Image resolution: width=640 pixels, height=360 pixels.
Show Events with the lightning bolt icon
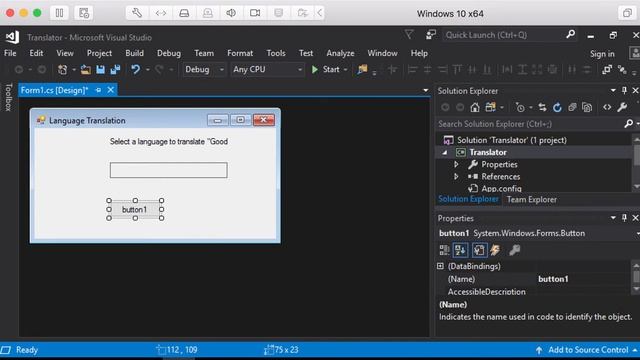click(495, 250)
